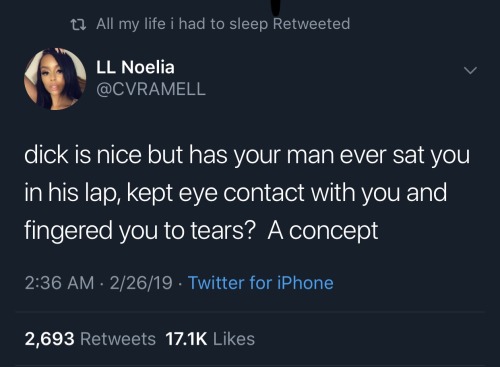The image size is (500, 367).
Task: Expand the tweet options chevron
Action: coord(470,70)
